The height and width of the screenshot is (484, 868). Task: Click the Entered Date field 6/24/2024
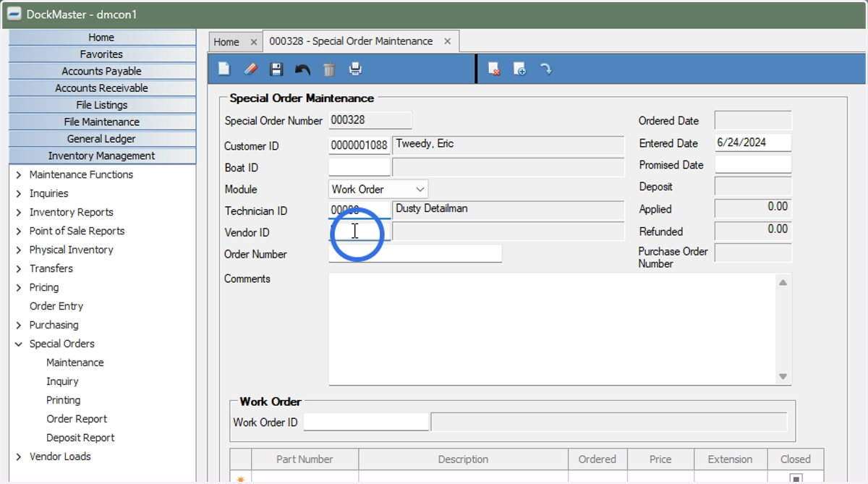click(753, 143)
